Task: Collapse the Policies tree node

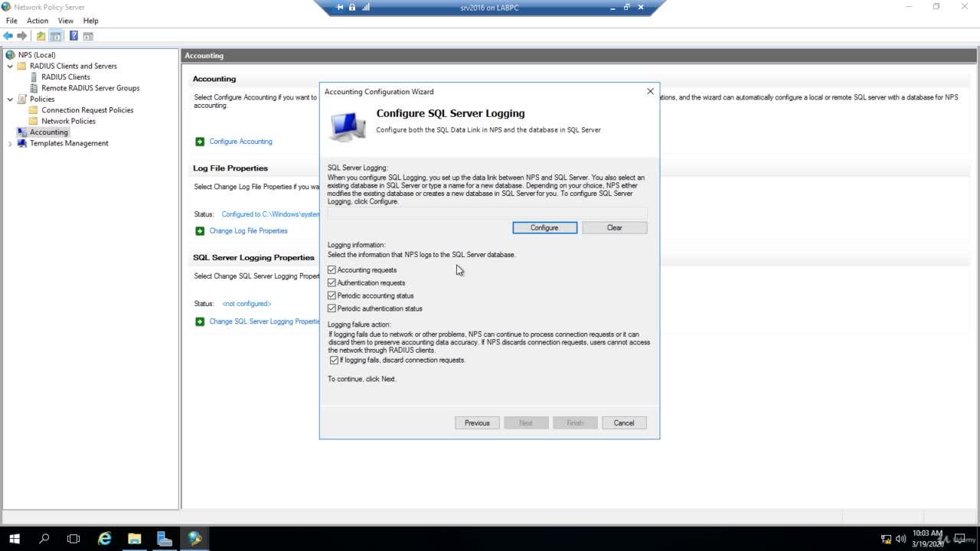Action: coord(10,99)
